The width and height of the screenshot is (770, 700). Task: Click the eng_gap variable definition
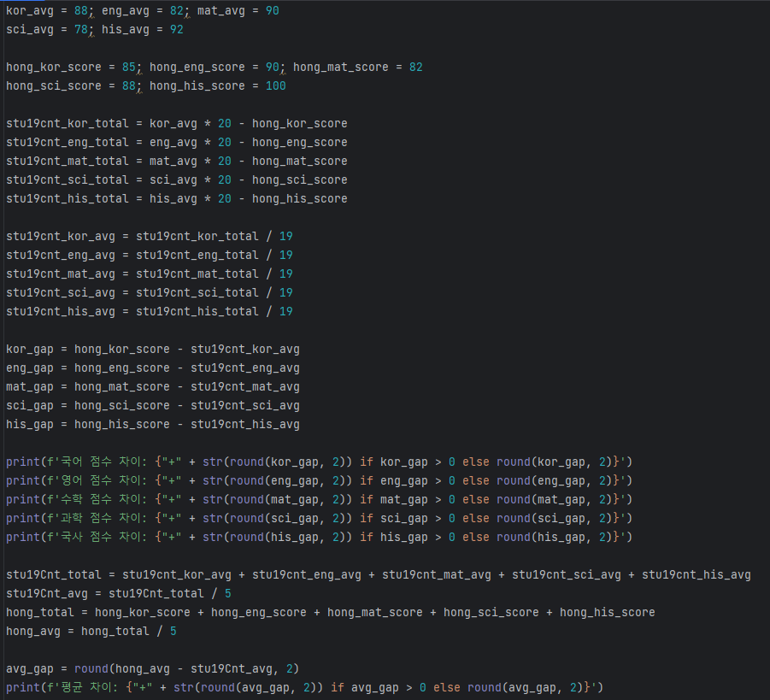coord(29,368)
